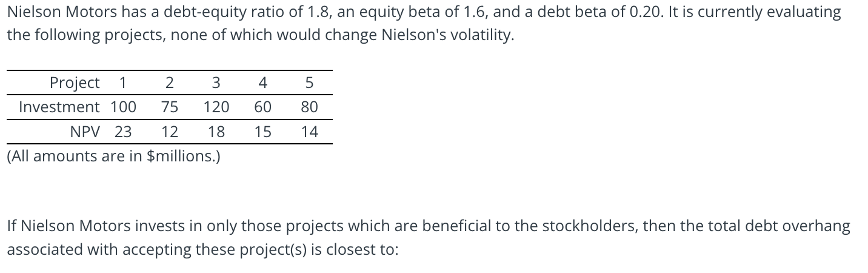The height and width of the screenshot is (273, 868).
Task: Click the 'Project' row header label
Action: 75,83
